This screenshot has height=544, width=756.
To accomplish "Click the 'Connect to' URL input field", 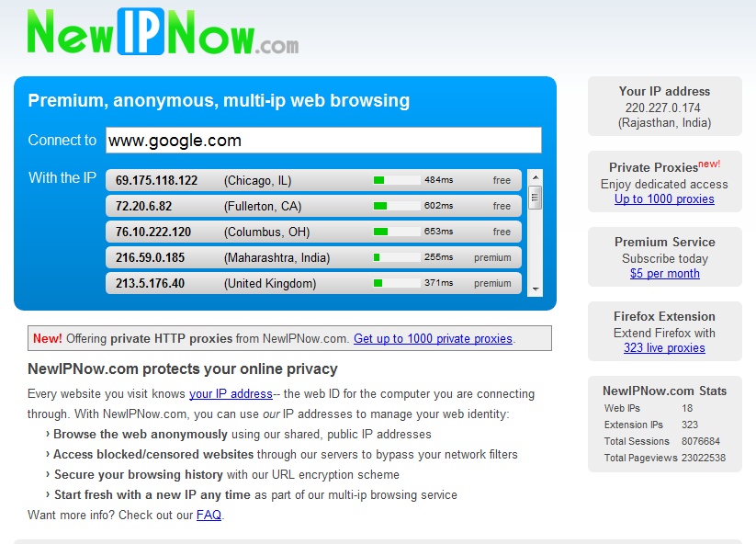I will (x=322, y=140).
